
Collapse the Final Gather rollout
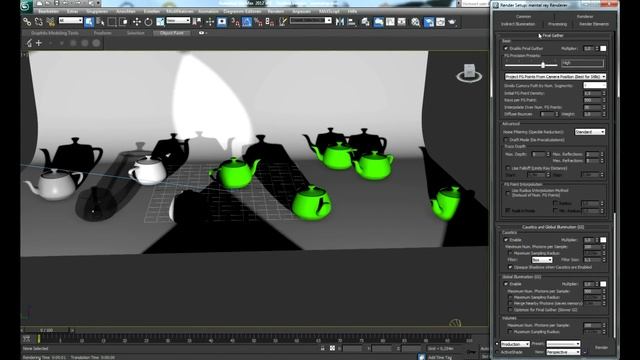[553, 36]
